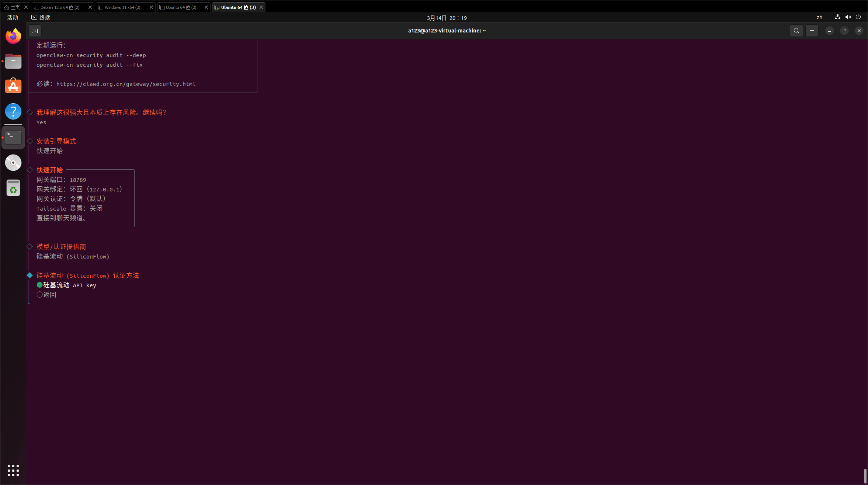The width and height of the screenshot is (868, 485).
Task: Open terminal hamburger menu
Action: pyautogui.click(x=812, y=31)
